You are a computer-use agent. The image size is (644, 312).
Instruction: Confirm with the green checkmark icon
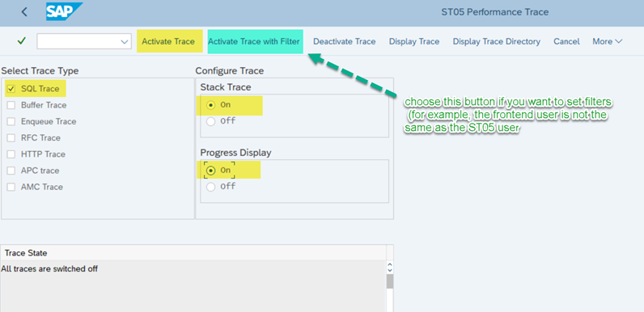click(21, 41)
